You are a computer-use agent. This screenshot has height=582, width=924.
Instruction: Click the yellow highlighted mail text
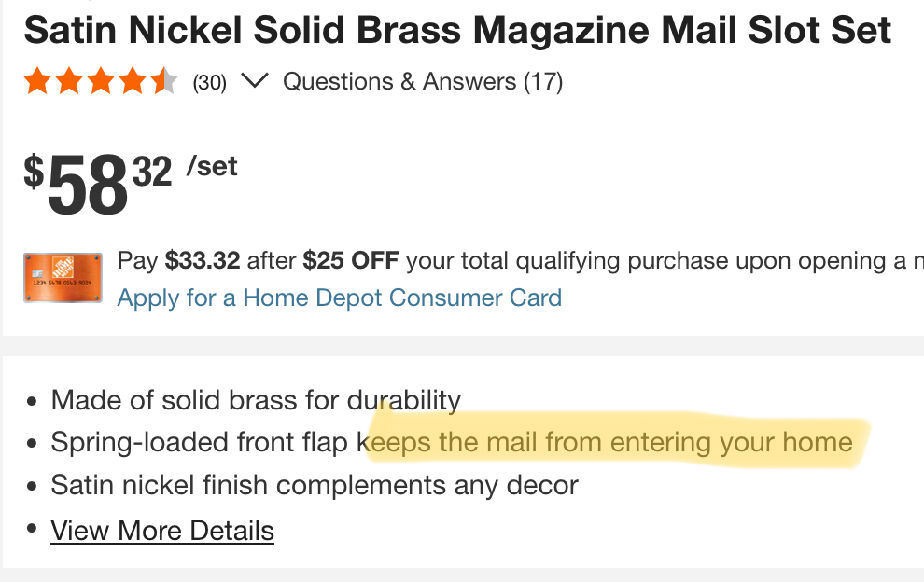click(x=611, y=441)
